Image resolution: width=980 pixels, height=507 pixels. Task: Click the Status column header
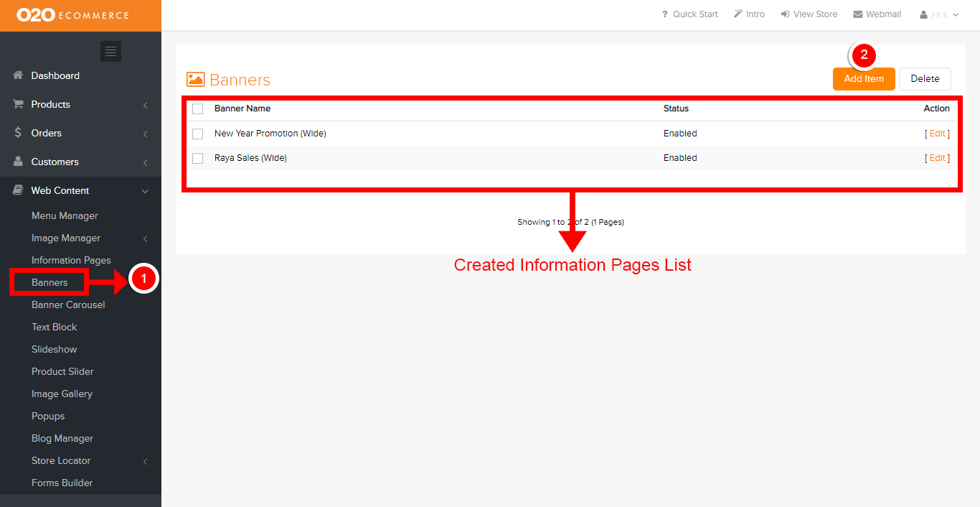tap(676, 108)
